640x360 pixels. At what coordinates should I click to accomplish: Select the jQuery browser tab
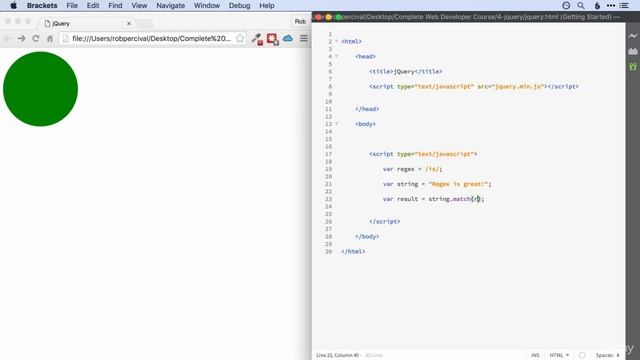(86, 24)
